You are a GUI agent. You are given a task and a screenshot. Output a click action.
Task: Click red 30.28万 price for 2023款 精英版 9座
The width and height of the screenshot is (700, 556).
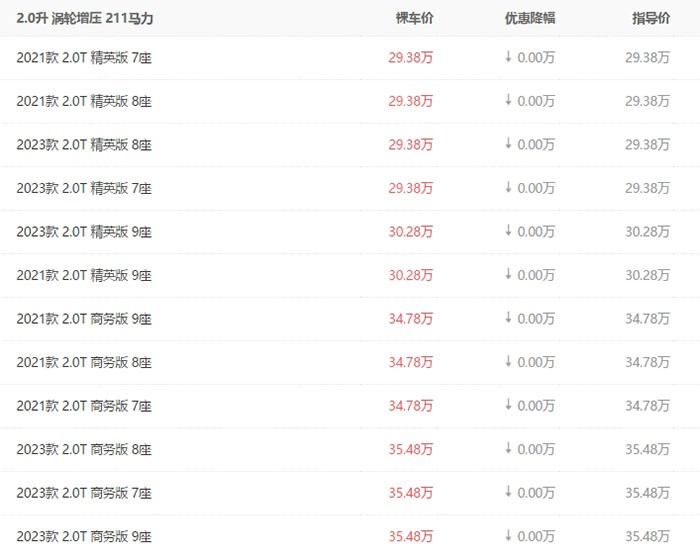411,232
